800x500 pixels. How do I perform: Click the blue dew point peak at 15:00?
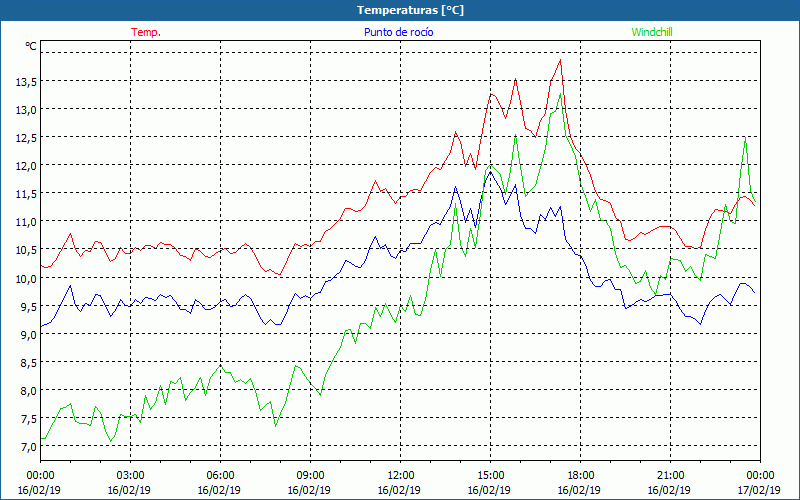click(x=491, y=172)
